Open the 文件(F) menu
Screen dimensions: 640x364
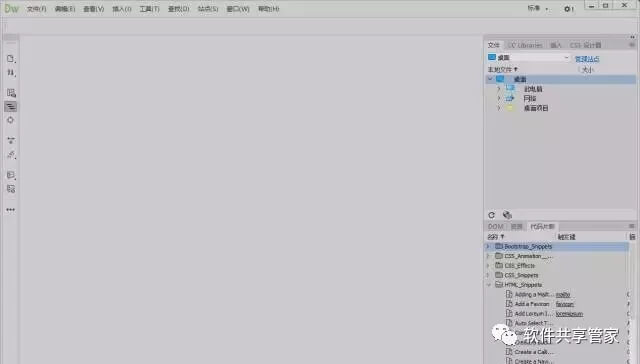pyautogui.click(x=36, y=9)
